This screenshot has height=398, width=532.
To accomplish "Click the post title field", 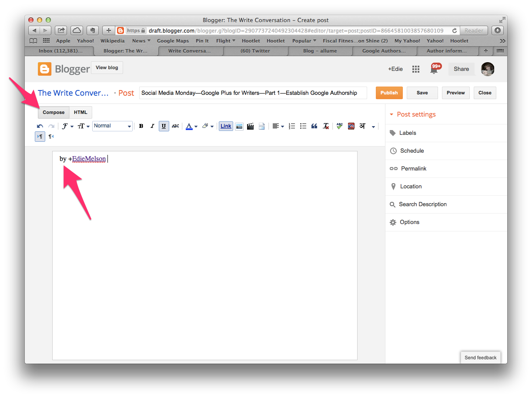I will pyautogui.click(x=253, y=93).
